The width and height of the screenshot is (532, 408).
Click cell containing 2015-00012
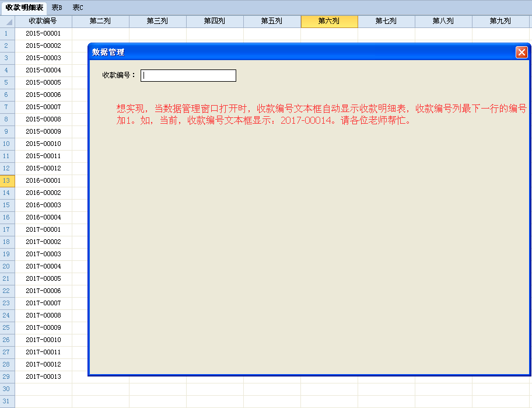click(43, 168)
